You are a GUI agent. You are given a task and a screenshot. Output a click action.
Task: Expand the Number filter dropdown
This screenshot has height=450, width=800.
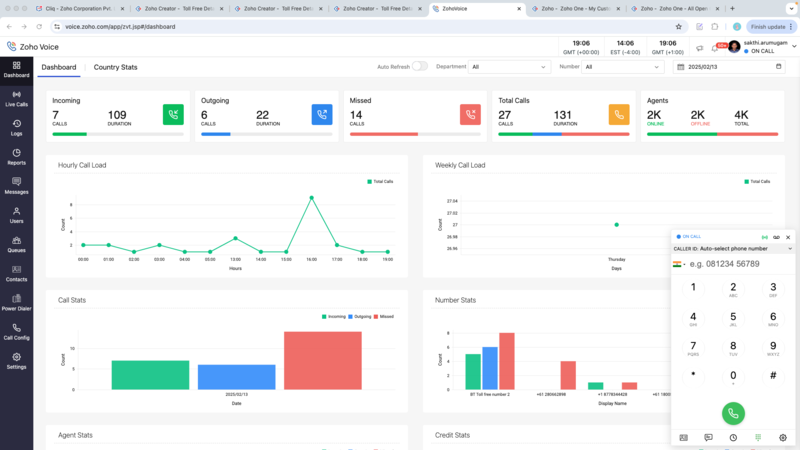coord(623,67)
